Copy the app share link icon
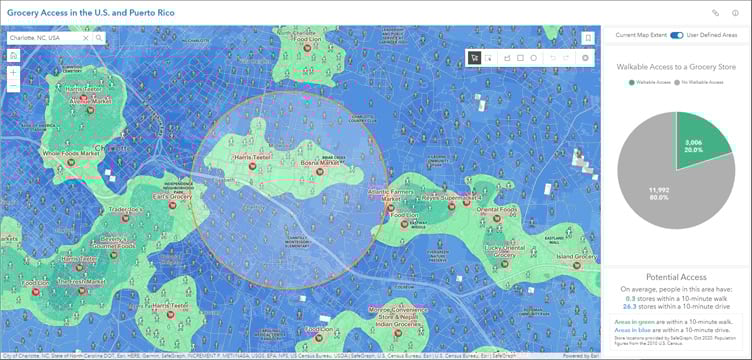The image size is (752, 360). tap(716, 13)
